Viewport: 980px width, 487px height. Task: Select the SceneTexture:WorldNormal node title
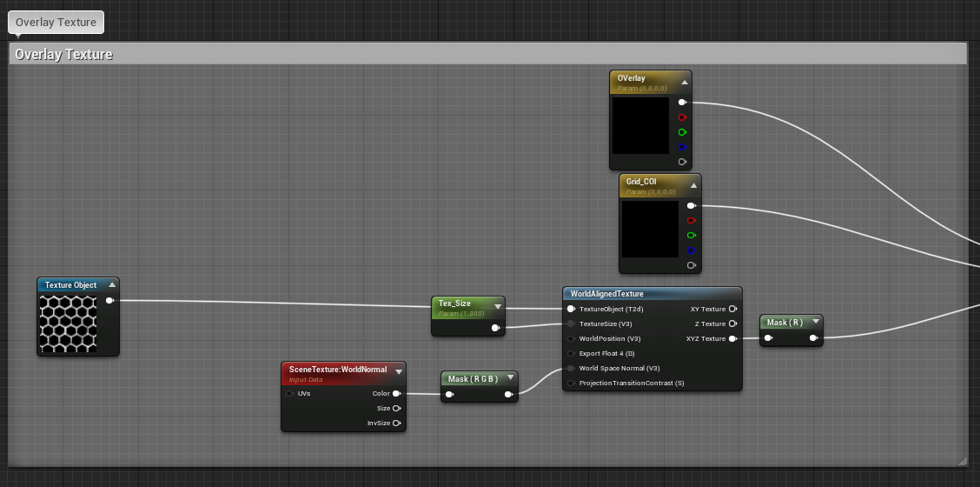(x=338, y=370)
